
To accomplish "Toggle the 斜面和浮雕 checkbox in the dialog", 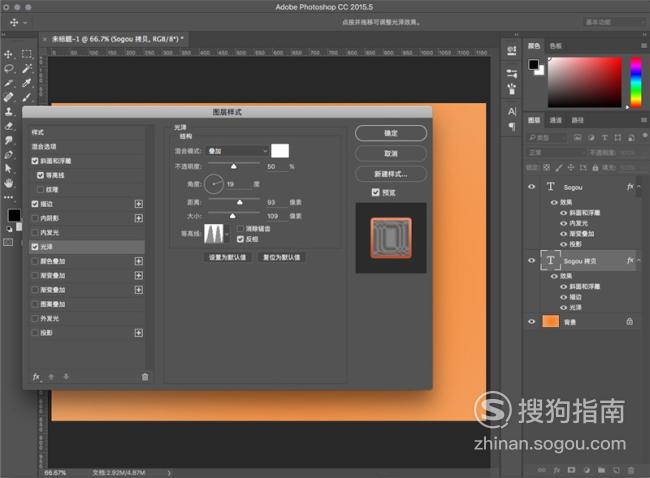I will click(35, 161).
